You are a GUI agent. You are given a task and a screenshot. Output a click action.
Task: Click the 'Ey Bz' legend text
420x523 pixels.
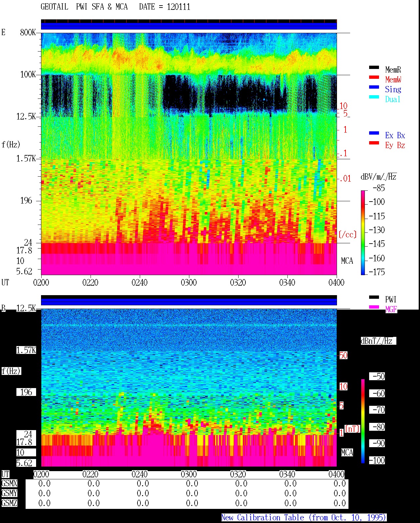395,145
